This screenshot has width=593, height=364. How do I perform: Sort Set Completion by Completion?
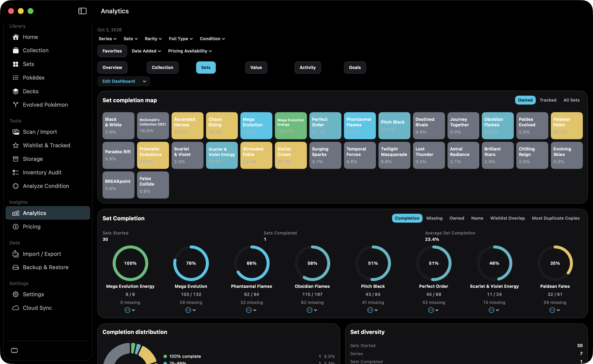tap(407, 218)
